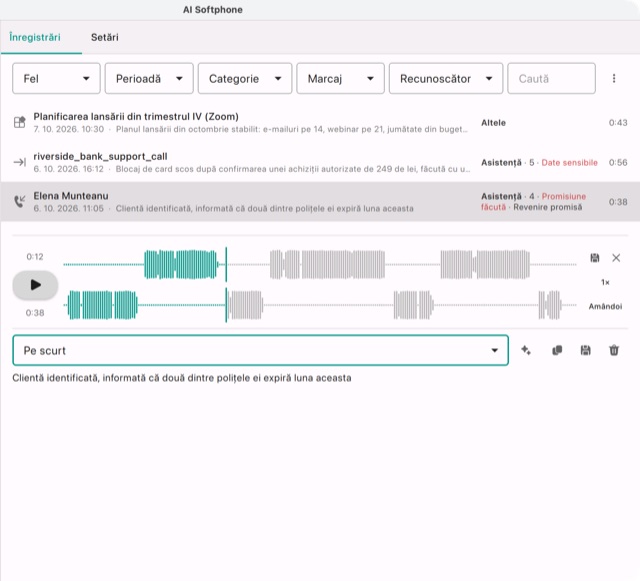Click the 0:12 current playback time

click(x=35, y=257)
